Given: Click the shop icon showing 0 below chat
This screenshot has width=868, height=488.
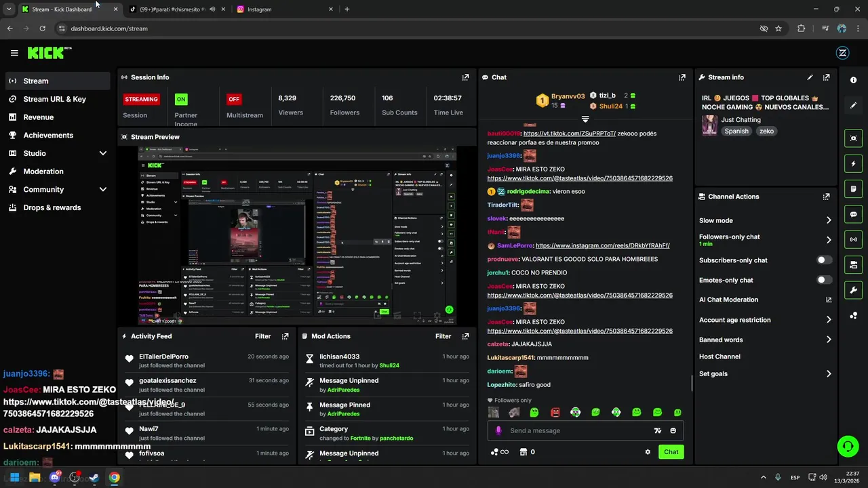Looking at the screenshot, I should point(527,452).
